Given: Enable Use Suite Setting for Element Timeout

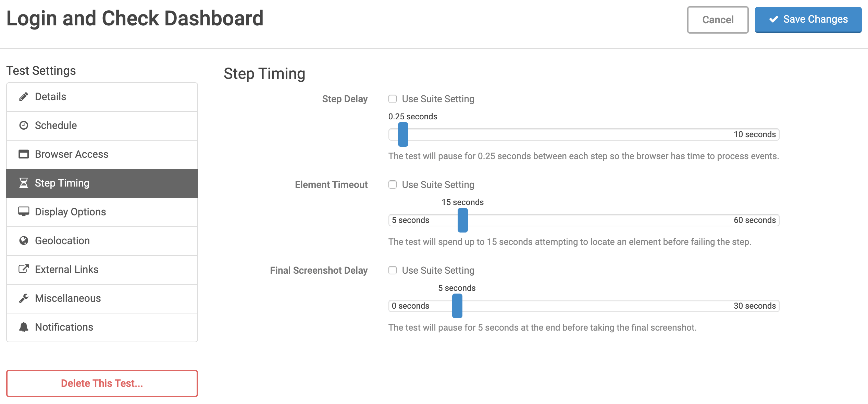Looking at the screenshot, I should (x=392, y=185).
